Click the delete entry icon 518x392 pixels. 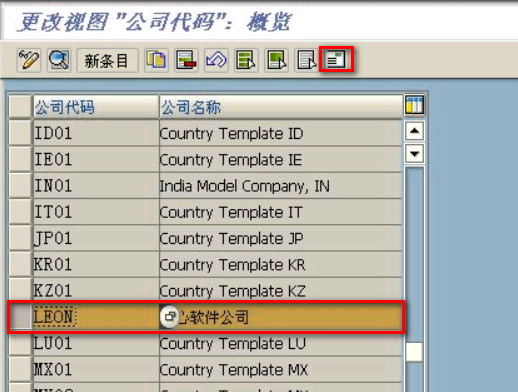click(x=186, y=60)
